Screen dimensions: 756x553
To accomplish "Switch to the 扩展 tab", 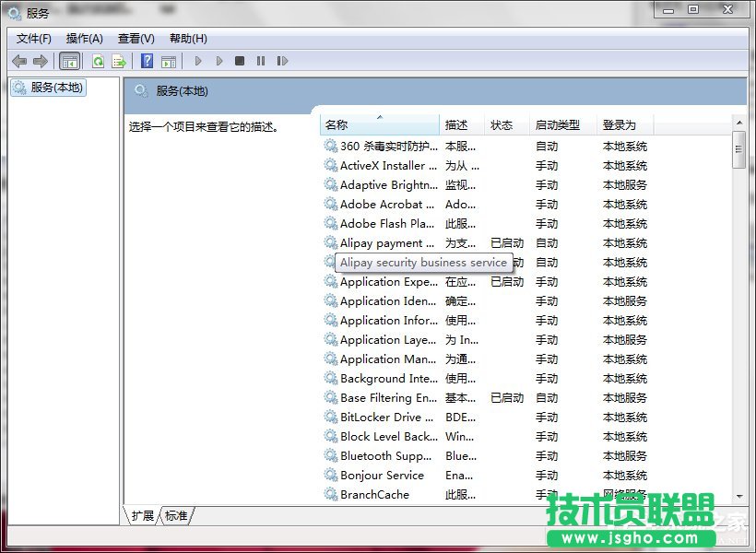I will point(141,516).
